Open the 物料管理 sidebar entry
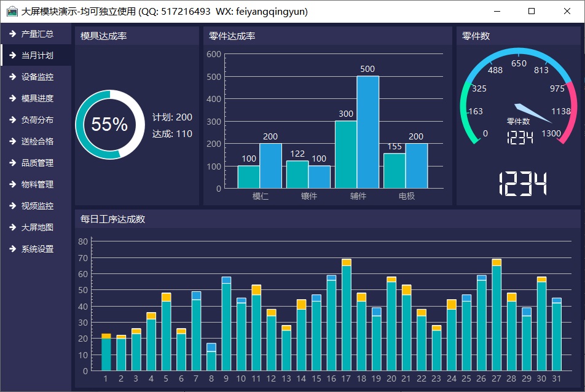This screenshot has height=392, width=585. coord(37,184)
